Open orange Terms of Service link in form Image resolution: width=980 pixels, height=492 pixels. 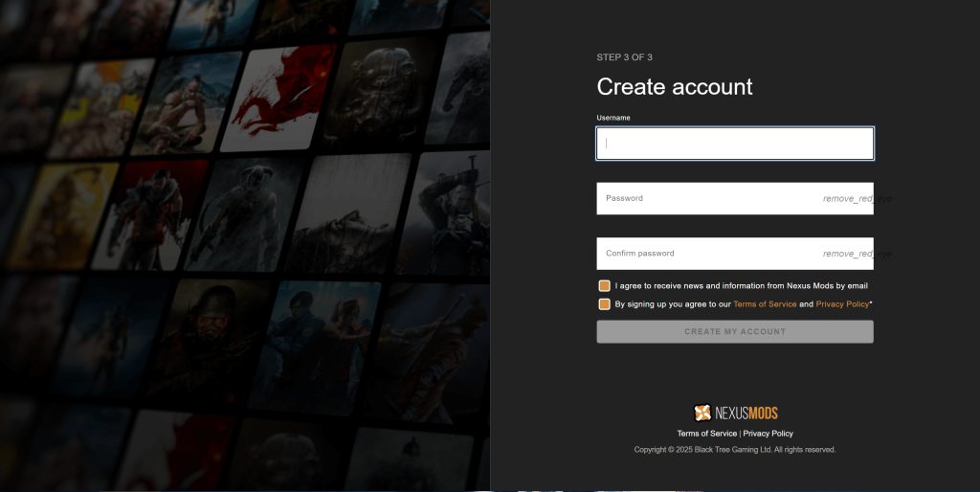765,304
